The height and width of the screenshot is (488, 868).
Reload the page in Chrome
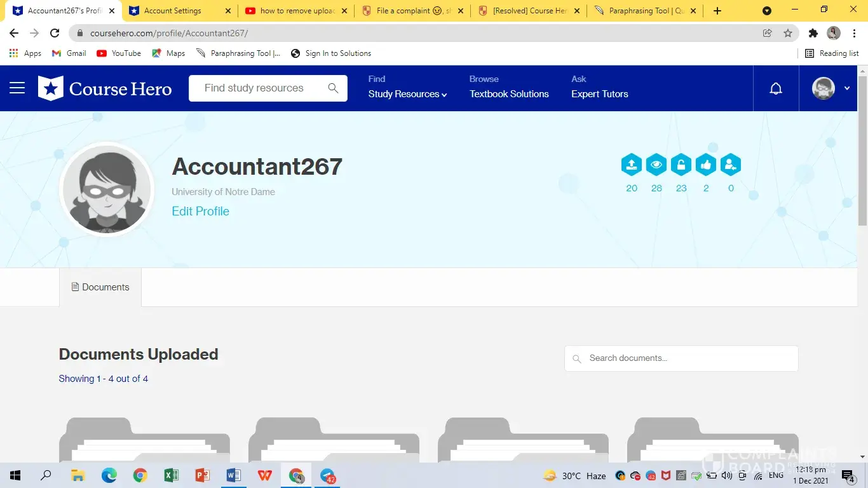55,33
